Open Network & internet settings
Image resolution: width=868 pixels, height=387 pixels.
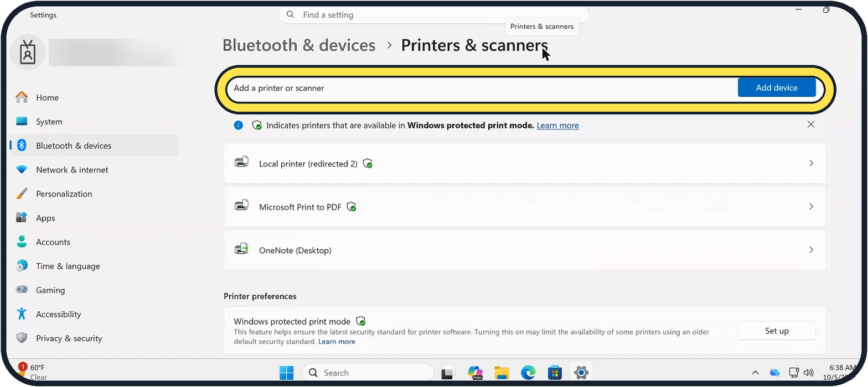tap(93, 170)
